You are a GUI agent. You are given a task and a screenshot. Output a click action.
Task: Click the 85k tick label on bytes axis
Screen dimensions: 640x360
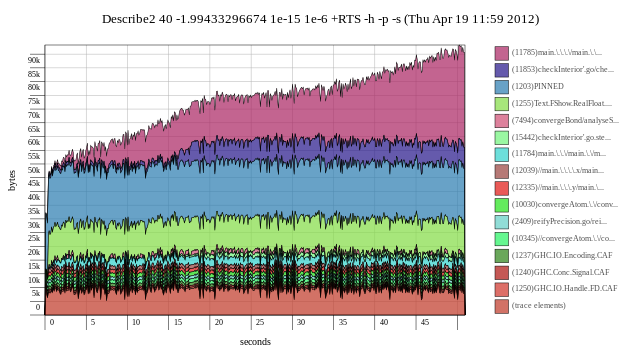[x=34, y=74]
